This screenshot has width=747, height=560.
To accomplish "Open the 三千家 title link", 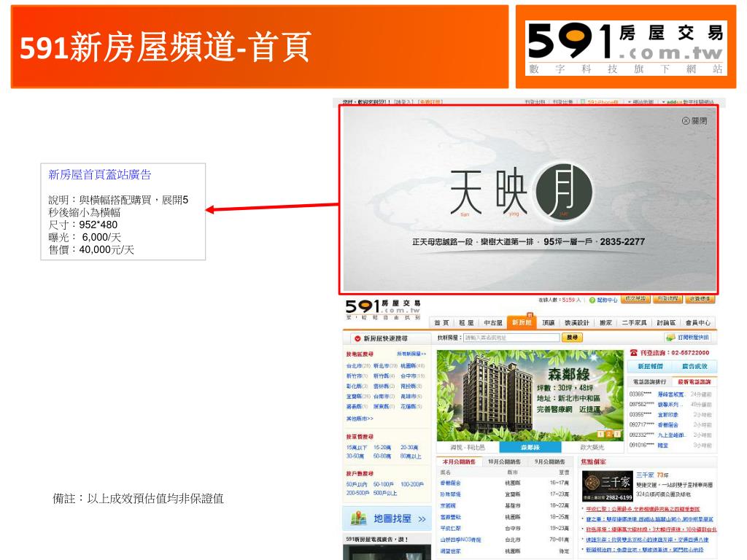I will (x=645, y=475).
